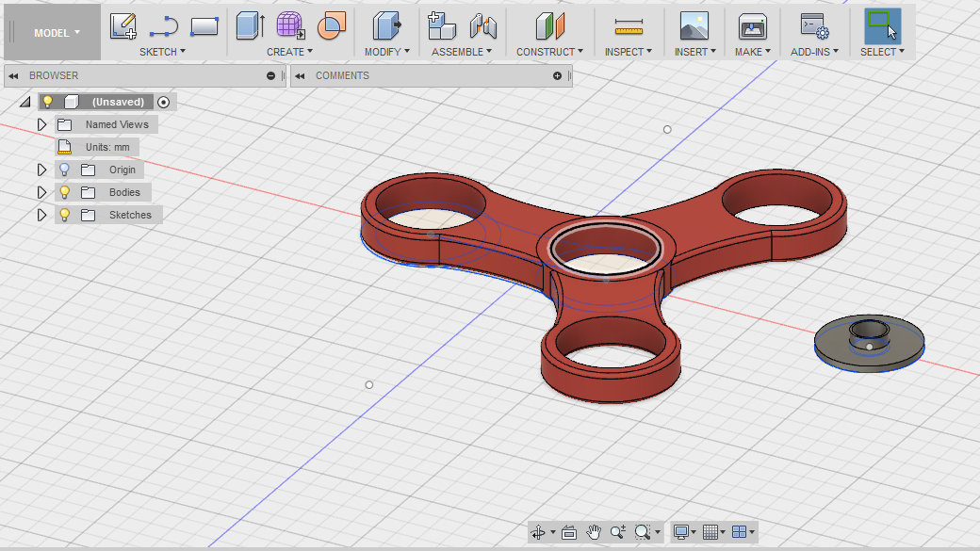
Task: Open the ASSEMBLE menu
Action: point(461,52)
